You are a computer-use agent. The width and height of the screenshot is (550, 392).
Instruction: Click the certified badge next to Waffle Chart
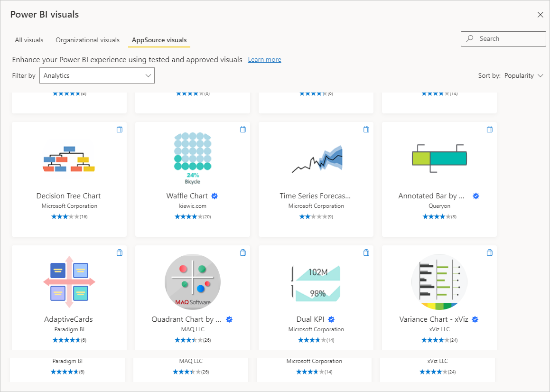pyautogui.click(x=214, y=196)
